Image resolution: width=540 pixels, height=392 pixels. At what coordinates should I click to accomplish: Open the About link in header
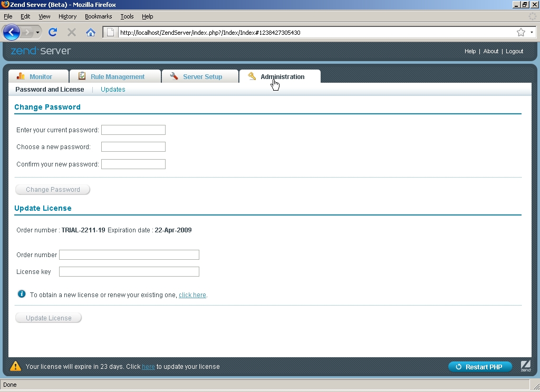[491, 51]
